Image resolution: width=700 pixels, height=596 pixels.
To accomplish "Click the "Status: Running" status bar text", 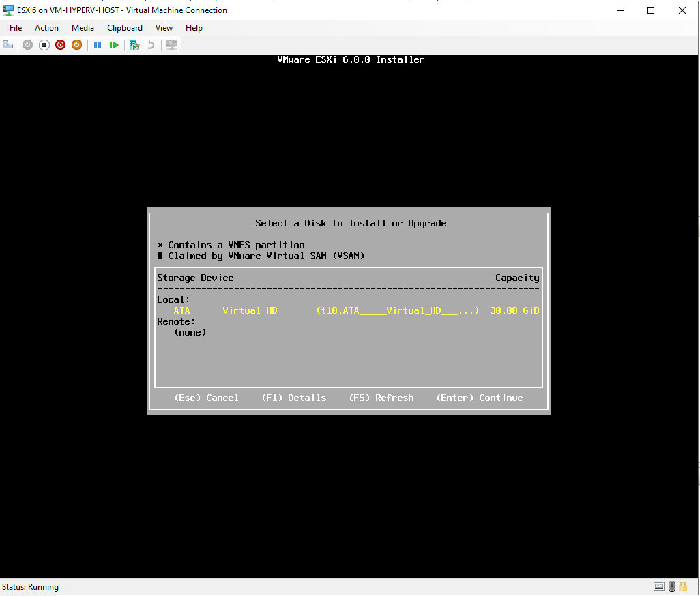I will click(x=30, y=586).
